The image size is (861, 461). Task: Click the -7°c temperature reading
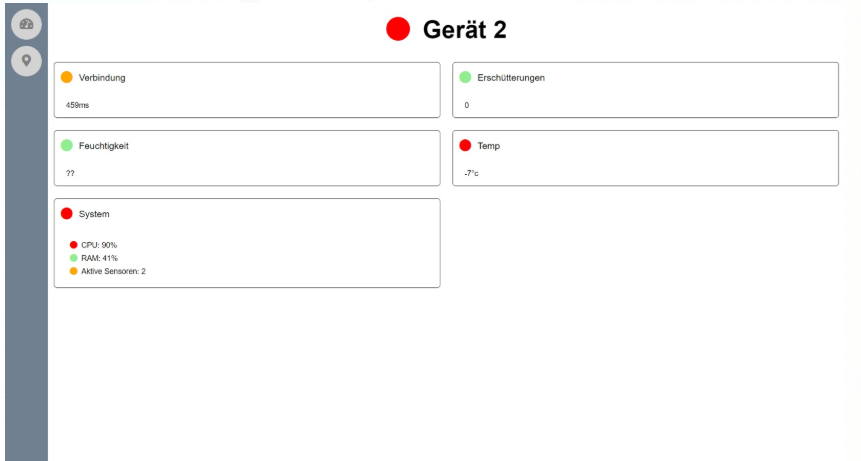click(471, 173)
